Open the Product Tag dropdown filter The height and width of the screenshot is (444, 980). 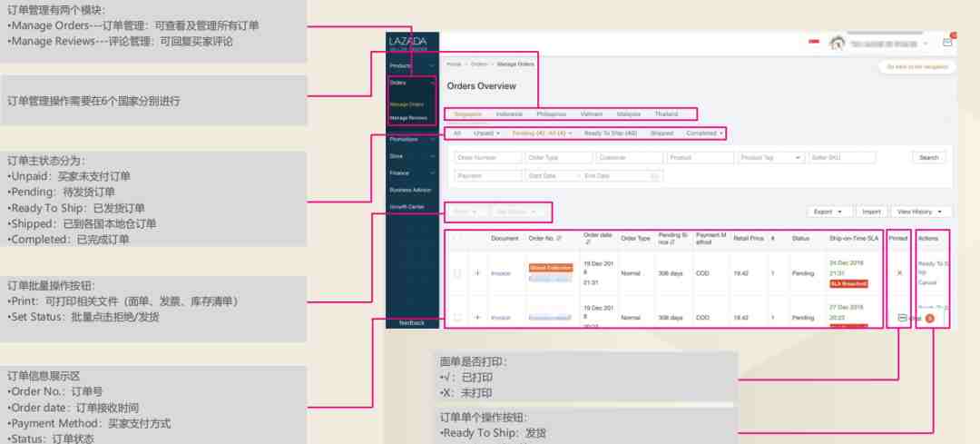(770, 158)
